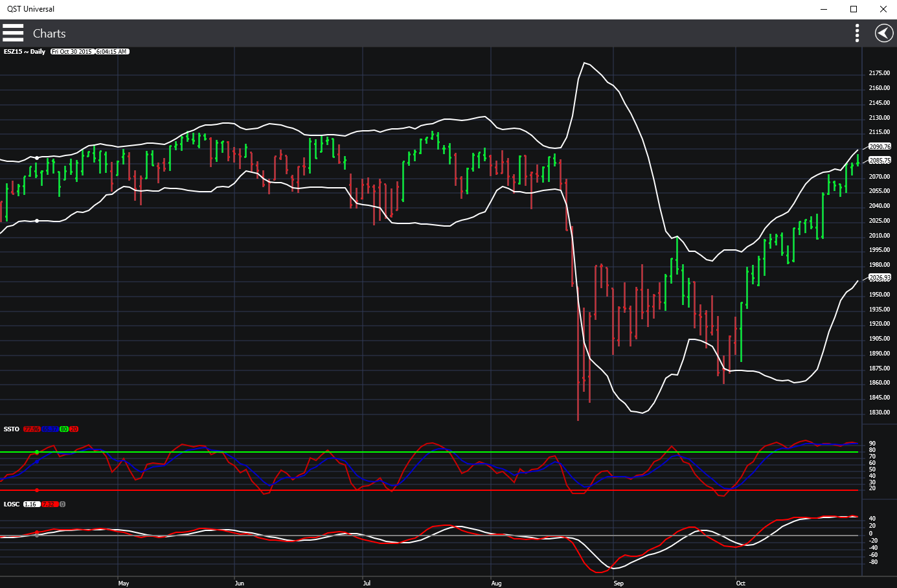The width and height of the screenshot is (897, 588).
Task: Click the May label on the time axis
Action: pos(124,583)
